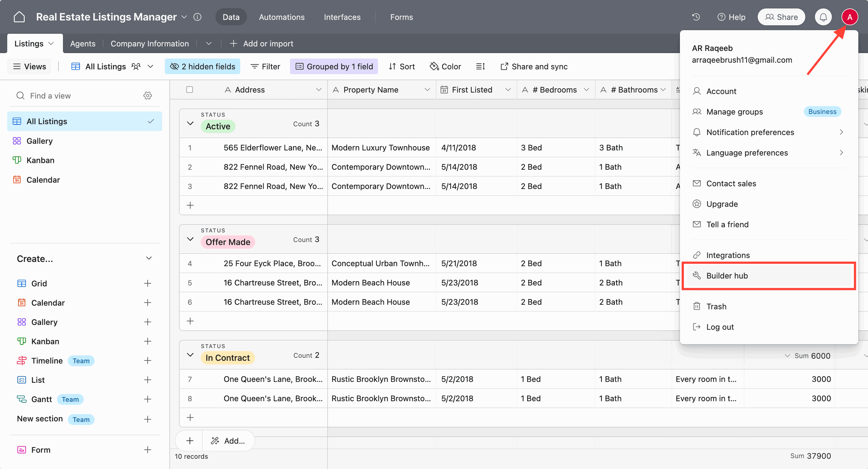Click the Log out button
Viewport: 868px width, 469px height.
point(720,327)
